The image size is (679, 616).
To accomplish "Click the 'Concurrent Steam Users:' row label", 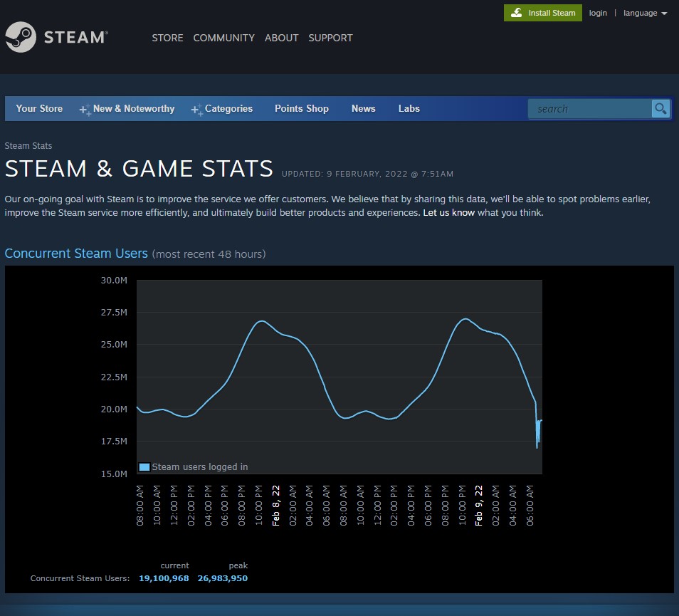I will tap(80, 578).
